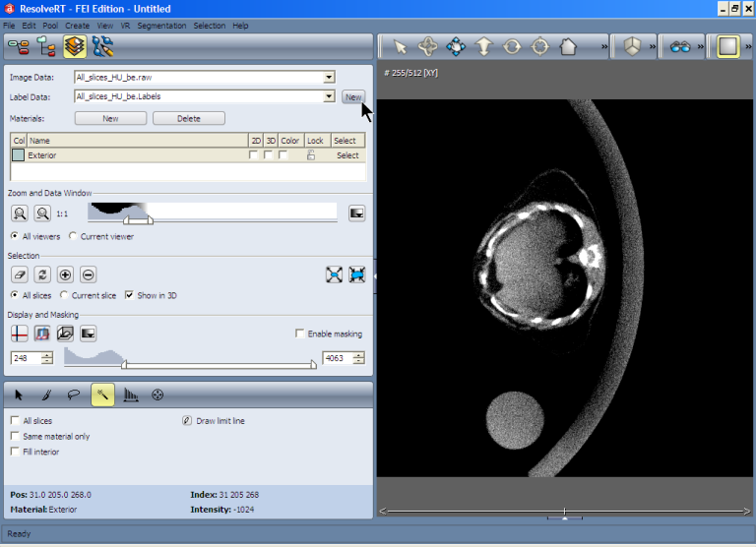Click the Exterior material color swatch
756x547 pixels.
click(18, 155)
